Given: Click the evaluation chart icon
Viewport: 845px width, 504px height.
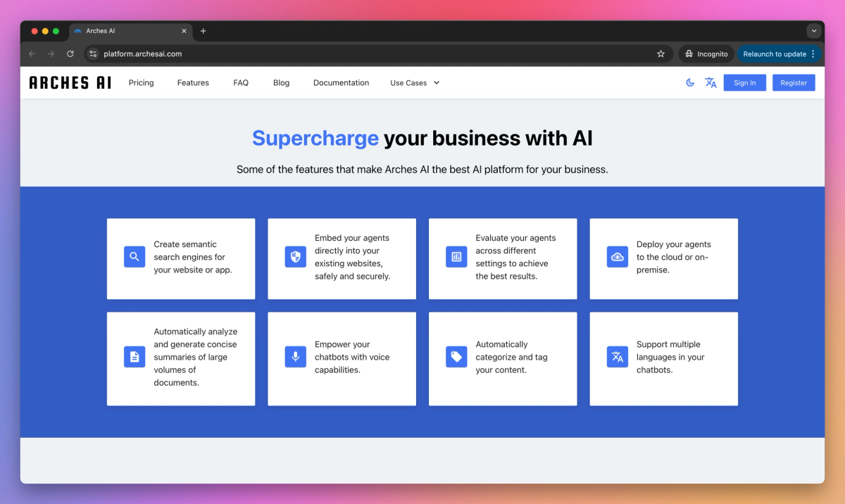Looking at the screenshot, I should (456, 257).
